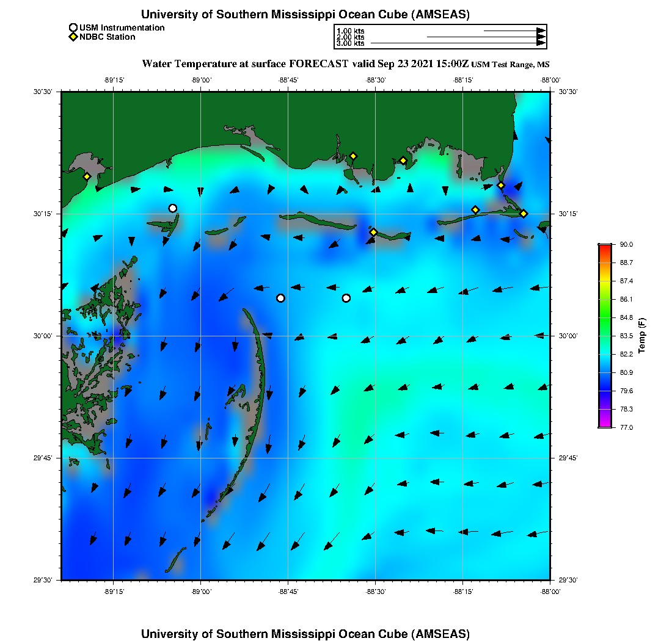The width and height of the screenshot is (672, 641).
Task: Click the USM Test Range, MS label
Action: tap(510, 64)
